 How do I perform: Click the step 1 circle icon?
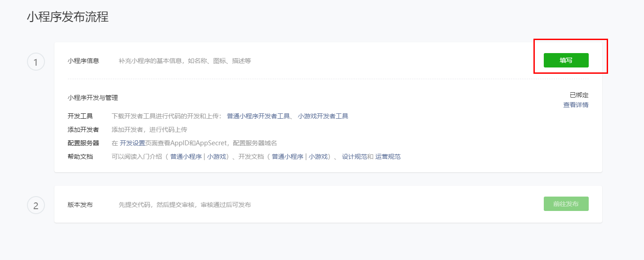click(x=36, y=62)
